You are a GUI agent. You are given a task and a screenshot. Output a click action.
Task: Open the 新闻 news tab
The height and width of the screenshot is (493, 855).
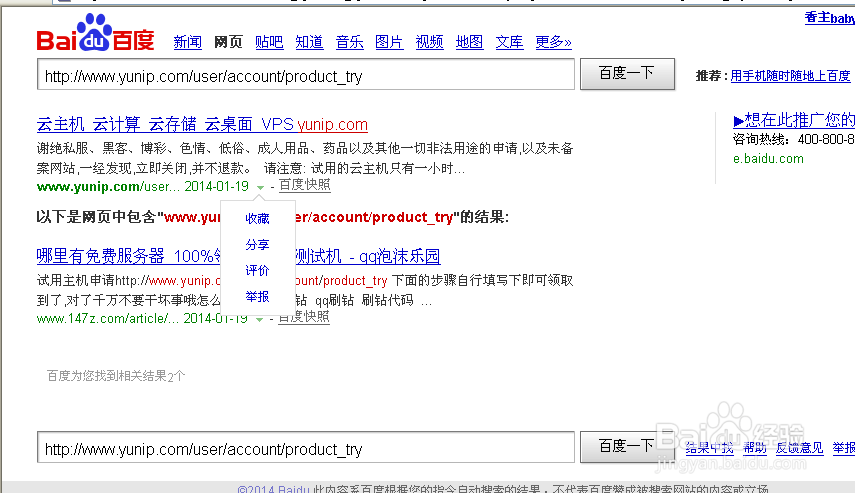188,42
